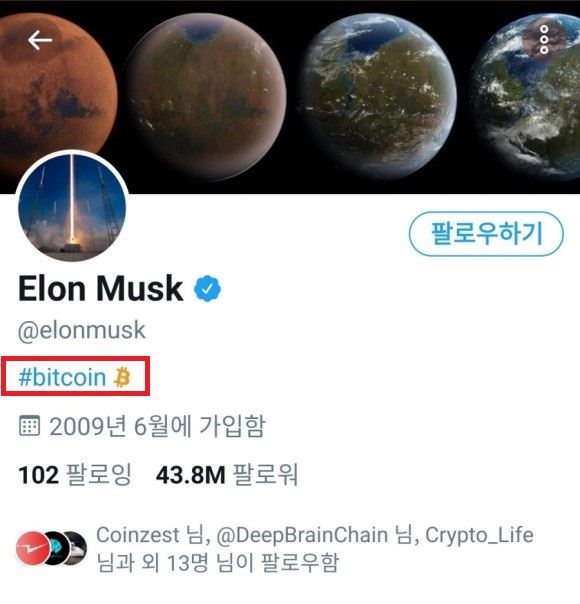Click the @elonmusk handle text
The image size is (580, 604).
[x=82, y=331]
